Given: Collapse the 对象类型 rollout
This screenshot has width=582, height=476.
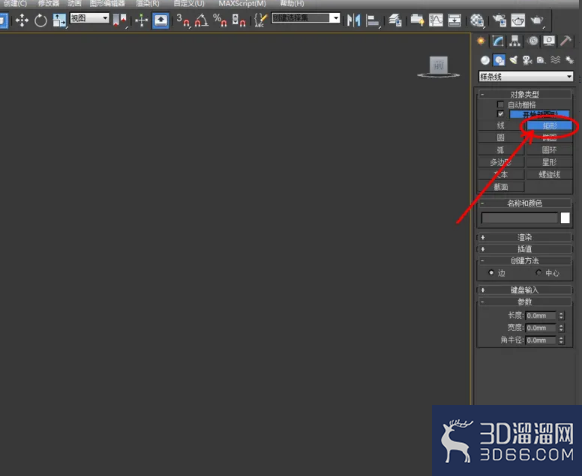Looking at the screenshot, I should (525, 94).
